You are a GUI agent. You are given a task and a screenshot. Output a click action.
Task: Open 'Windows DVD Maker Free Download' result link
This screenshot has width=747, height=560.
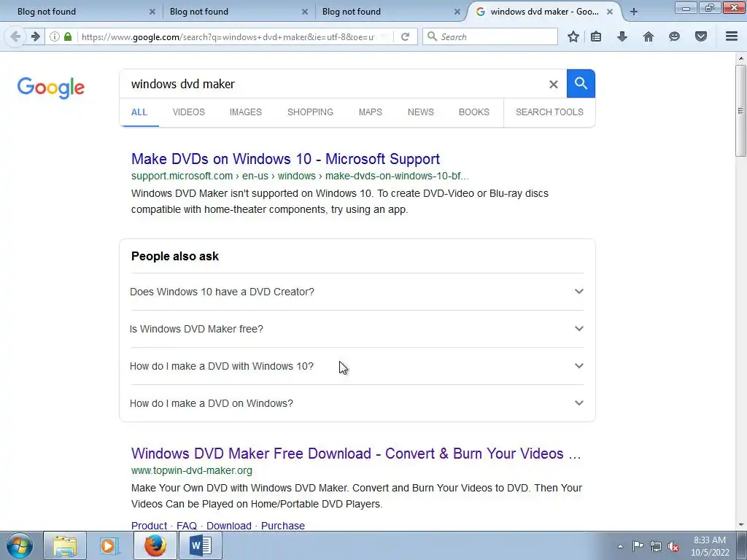point(356,454)
